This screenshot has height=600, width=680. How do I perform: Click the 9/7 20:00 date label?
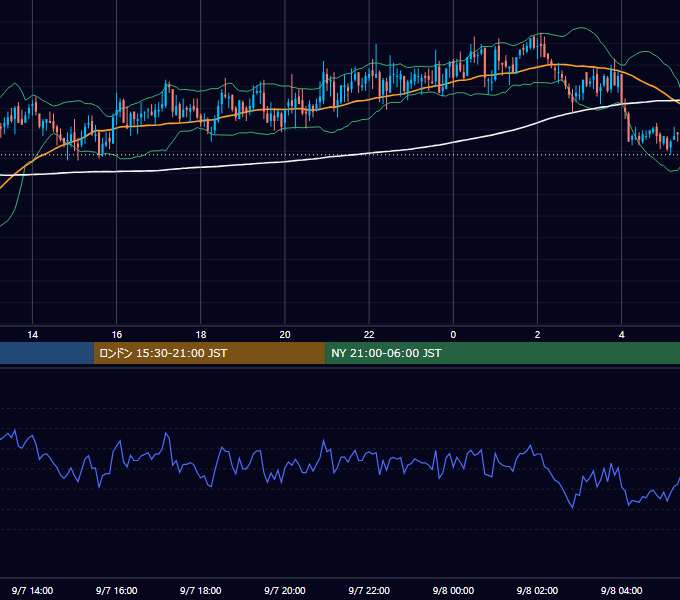(x=285, y=590)
